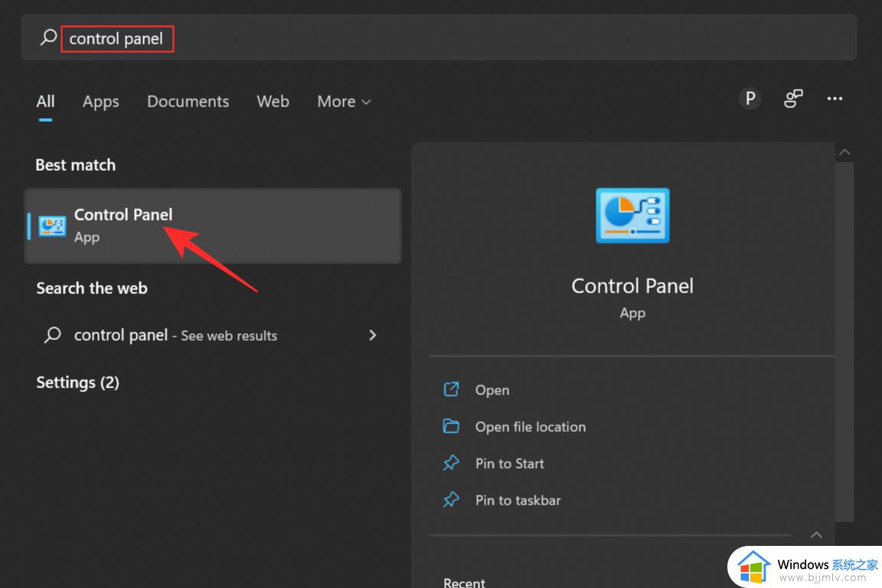
Task: Click the search field containing "control panel"
Action: (x=439, y=38)
